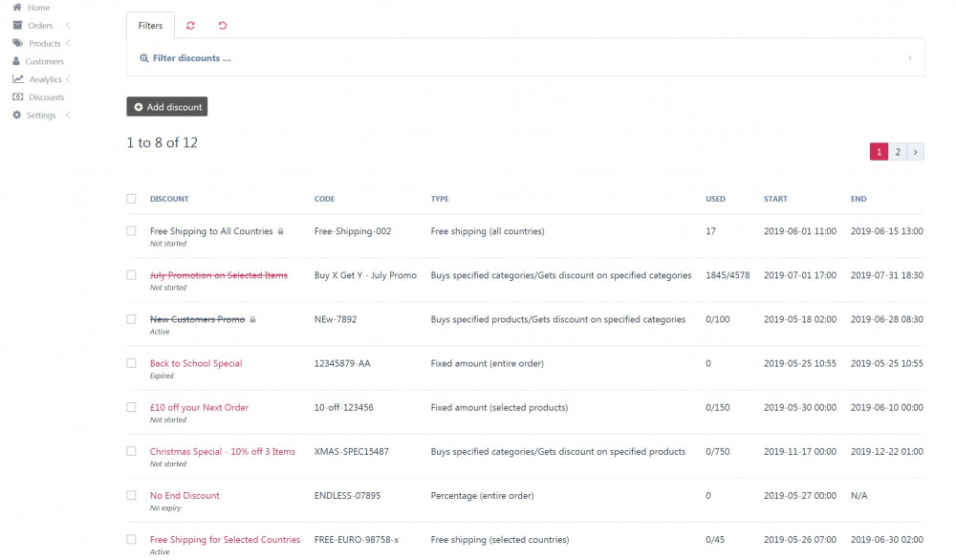Viewport: 956px width, 560px height.
Task: Click lock icon next to Free Shipping to All Countries
Action: coord(281,231)
